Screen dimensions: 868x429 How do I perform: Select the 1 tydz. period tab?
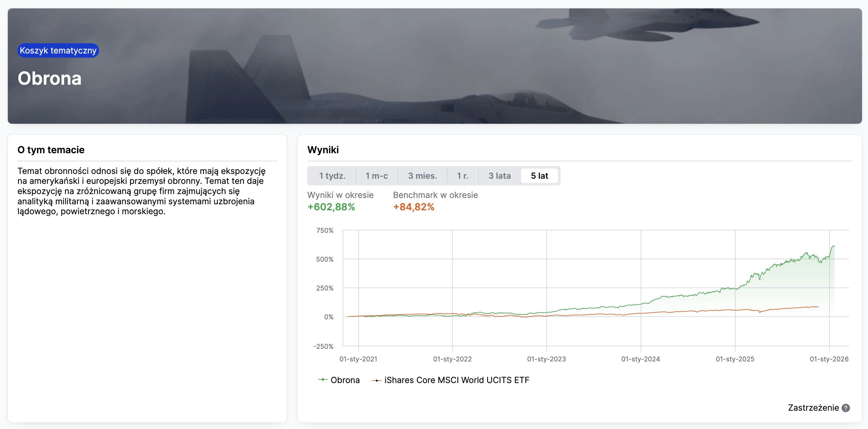pyautogui.click(x=332, y=175)
